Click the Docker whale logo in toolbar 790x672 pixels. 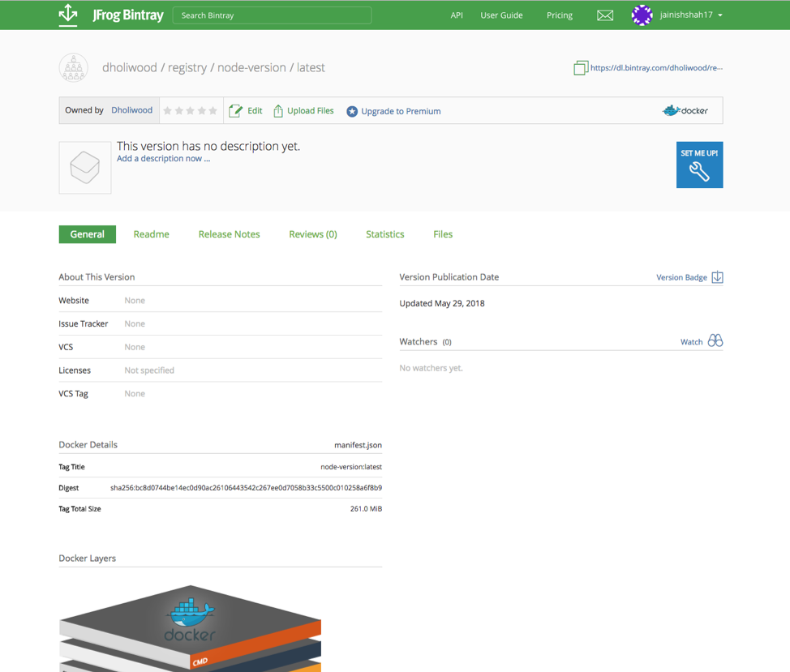pyautogui.click(x=685, y=111)
